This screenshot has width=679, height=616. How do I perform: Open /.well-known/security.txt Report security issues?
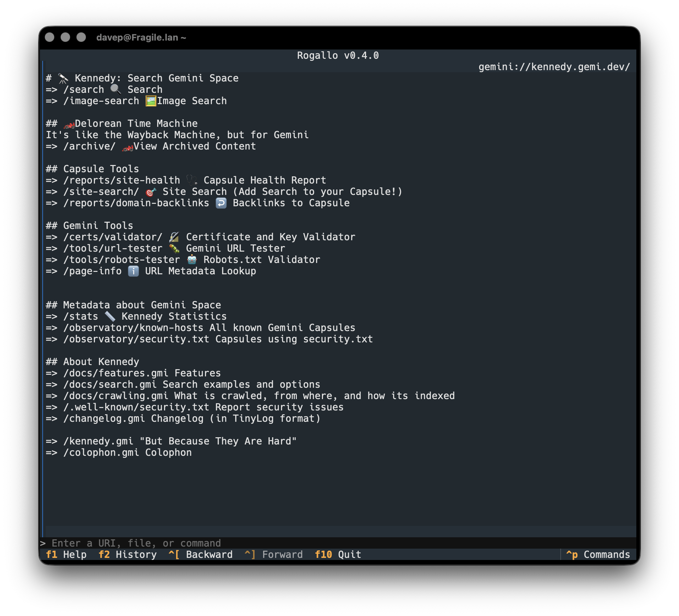click(x=195, y=407)
